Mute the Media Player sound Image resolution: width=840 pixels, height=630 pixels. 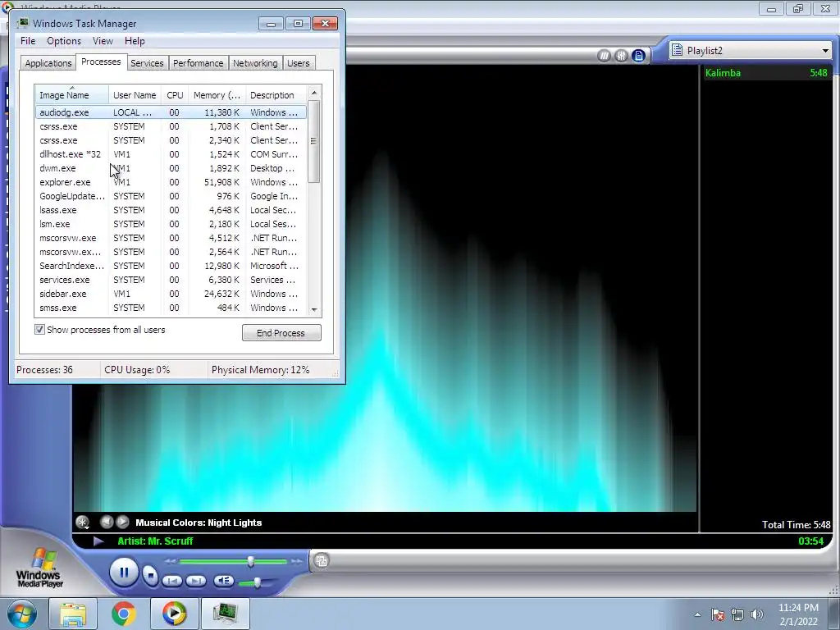(223, 581)
